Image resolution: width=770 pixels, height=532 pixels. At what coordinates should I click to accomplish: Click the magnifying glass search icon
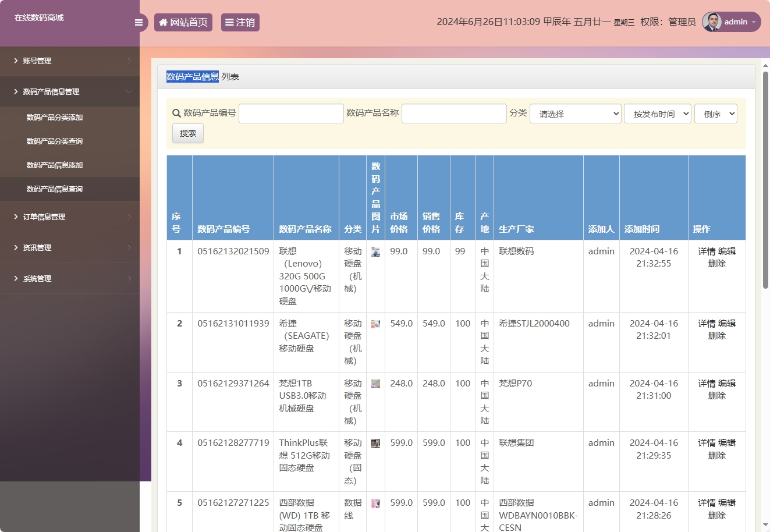click(x=176, y=113)
